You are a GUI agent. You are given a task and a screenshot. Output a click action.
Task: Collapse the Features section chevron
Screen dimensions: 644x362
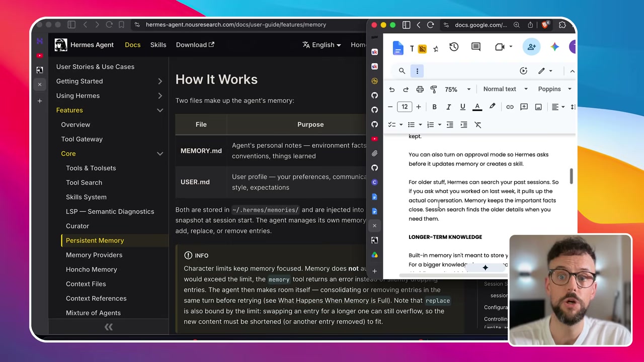[160, 110]
